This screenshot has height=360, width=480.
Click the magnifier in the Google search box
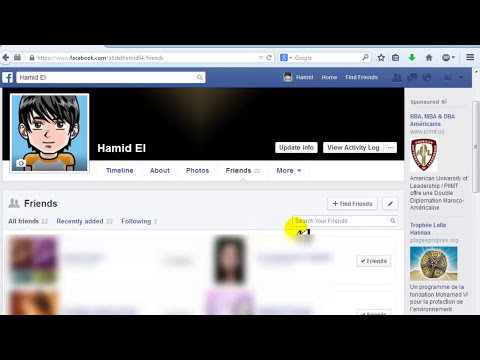tap(366, 57)
